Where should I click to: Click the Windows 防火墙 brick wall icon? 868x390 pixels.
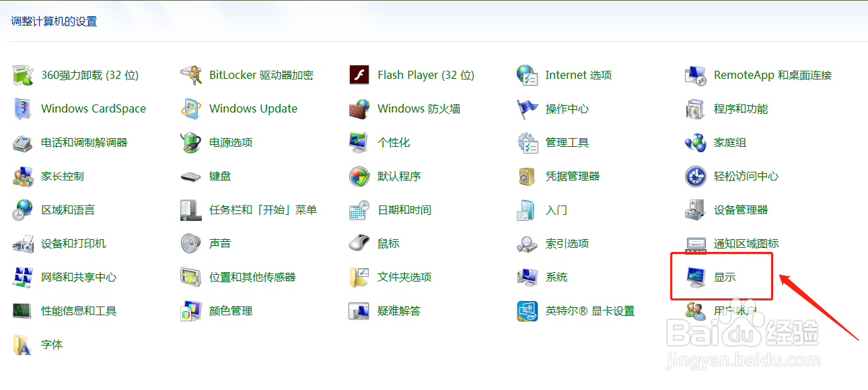point(359,109)
